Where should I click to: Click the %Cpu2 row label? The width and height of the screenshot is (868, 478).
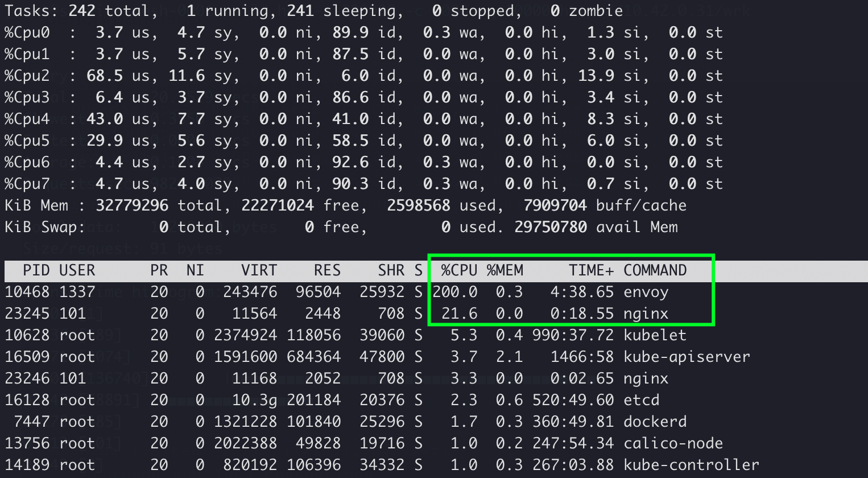tap(27, 76)
